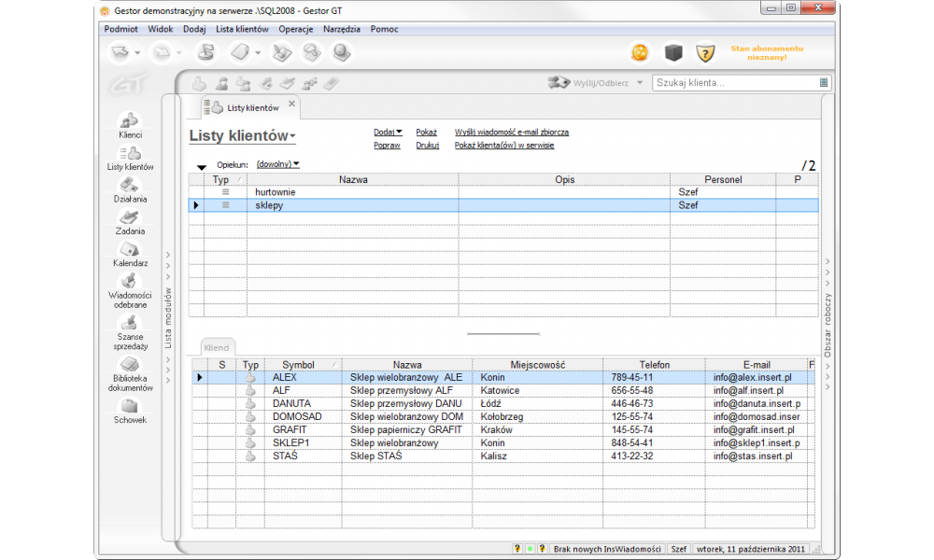The image size is (934, 560).
Task: Focus the Szukaj klienta search field
Action: tap(736, 83)
